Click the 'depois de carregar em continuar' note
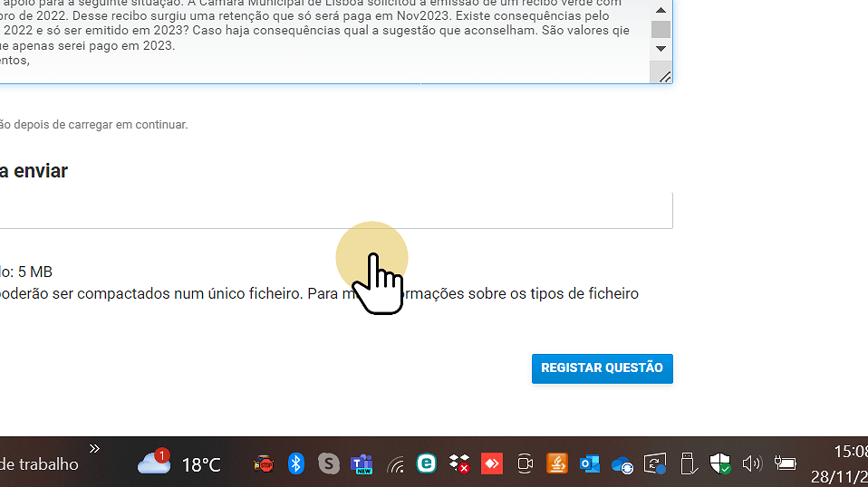Viewport: 868px width, 487px height. [x=101, y=125]
